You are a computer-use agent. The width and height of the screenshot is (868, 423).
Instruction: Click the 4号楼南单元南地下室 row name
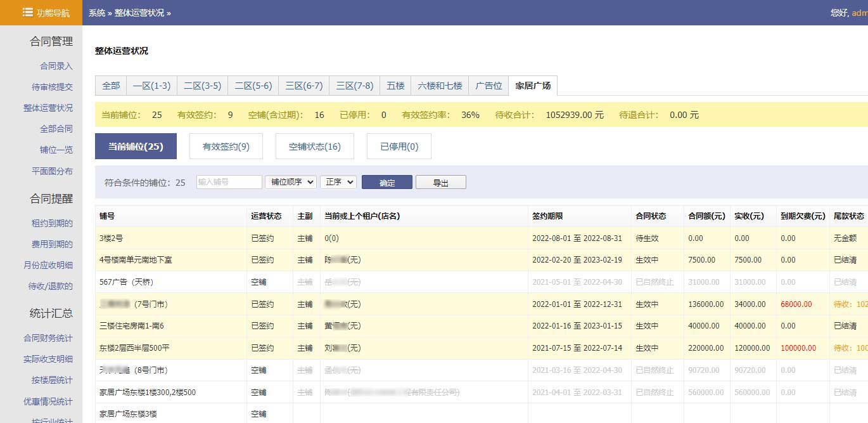click(135, 260)
